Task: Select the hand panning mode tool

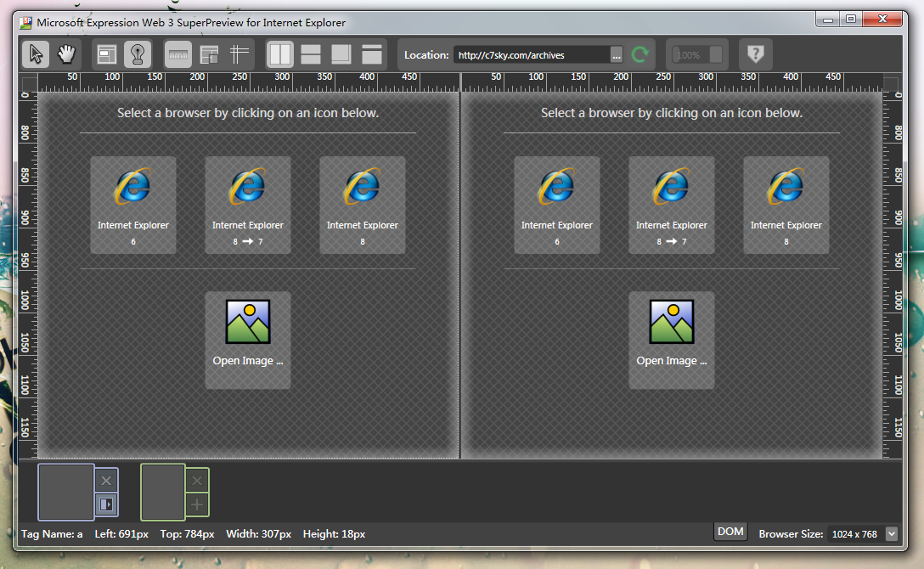Action: (66, 54)
